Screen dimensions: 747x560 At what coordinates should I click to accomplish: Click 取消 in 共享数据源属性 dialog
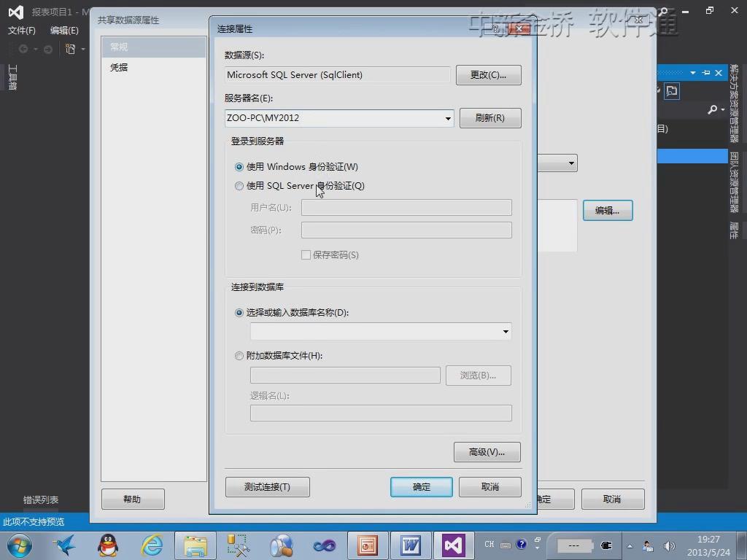coord(613,499)
